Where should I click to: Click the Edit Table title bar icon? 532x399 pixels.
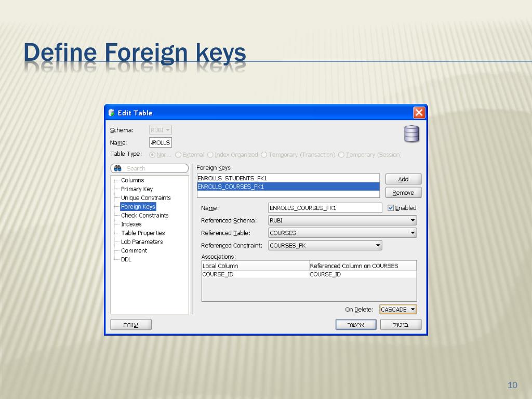click(111, 113)
